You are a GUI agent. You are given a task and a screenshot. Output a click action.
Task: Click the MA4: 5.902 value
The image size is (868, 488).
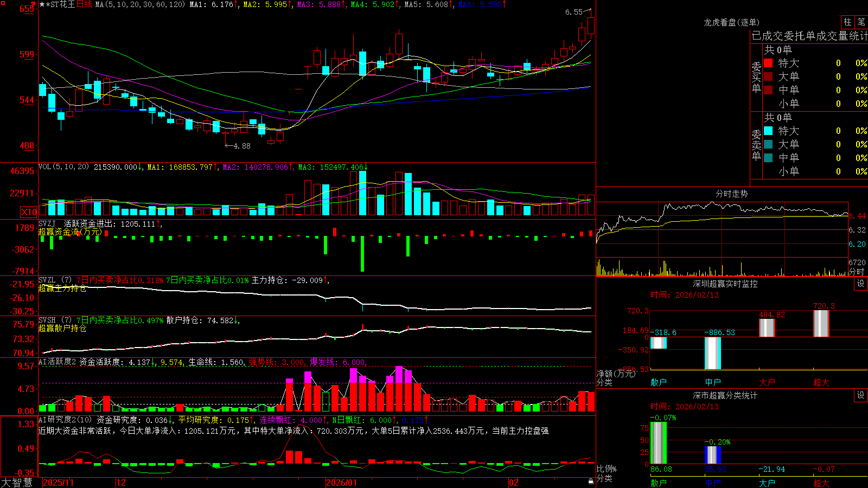point(374,4)
